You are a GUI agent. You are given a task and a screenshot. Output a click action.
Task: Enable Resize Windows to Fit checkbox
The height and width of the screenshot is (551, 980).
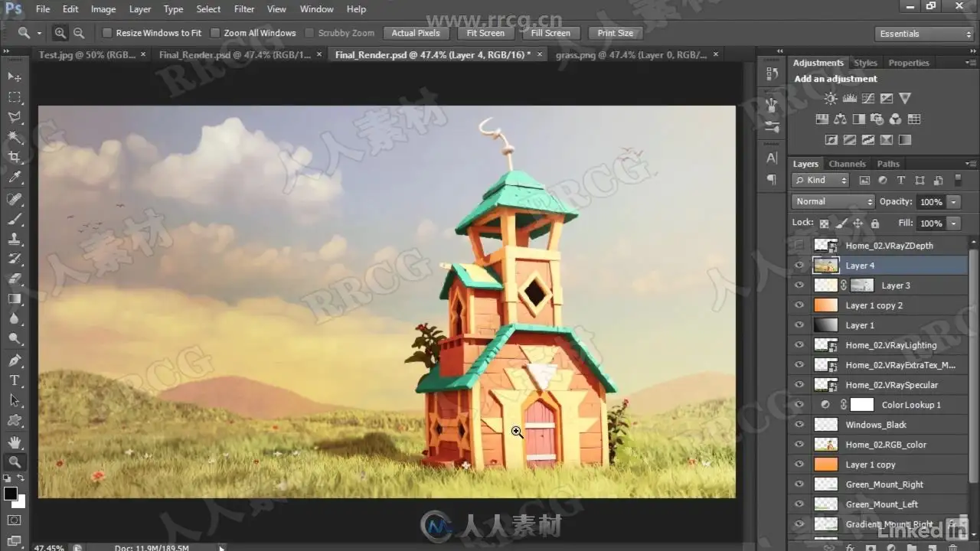107,33
